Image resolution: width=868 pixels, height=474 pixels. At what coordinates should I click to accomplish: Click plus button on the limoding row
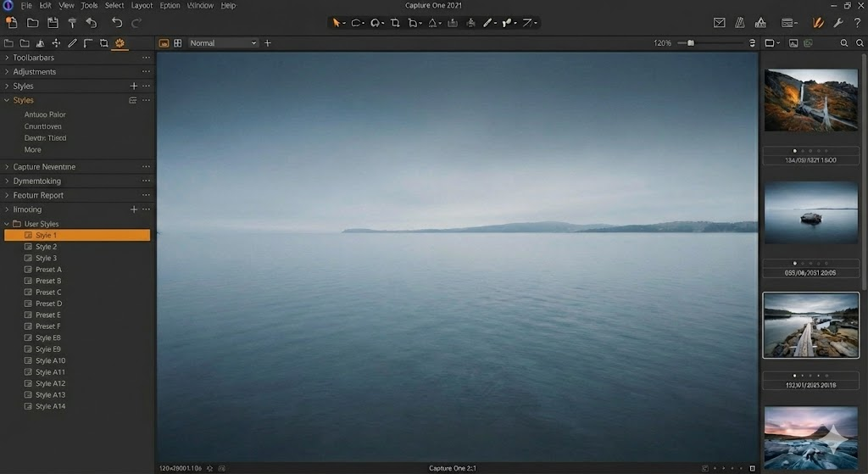coord(133,209)
